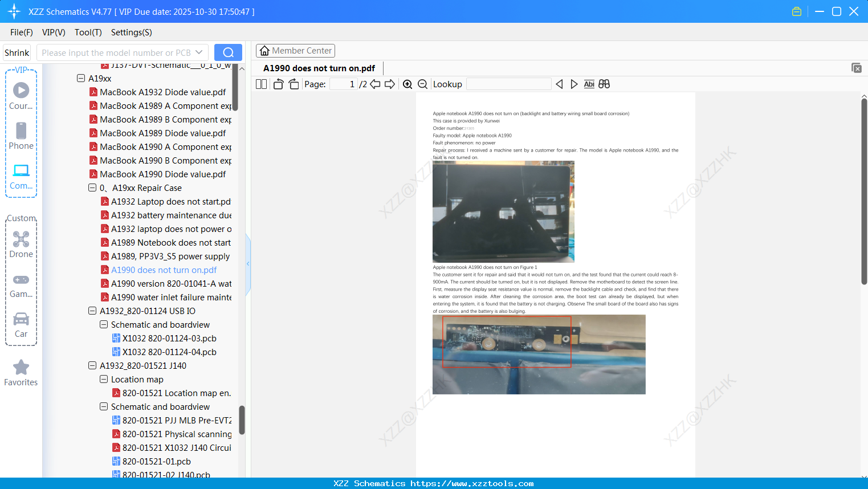The width and height of the screenshot is (868, 489).
Task: Click the Lookup search text field
Action: 509,84
